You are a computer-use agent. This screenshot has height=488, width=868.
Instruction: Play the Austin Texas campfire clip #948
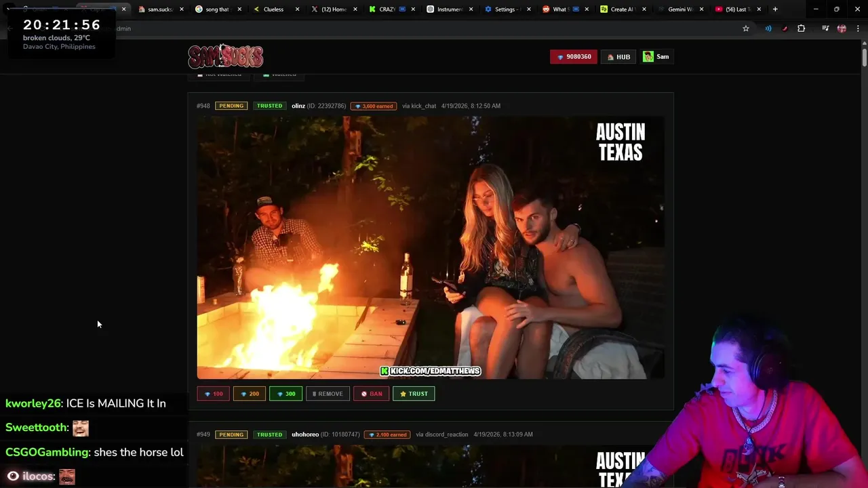[431, 247]
